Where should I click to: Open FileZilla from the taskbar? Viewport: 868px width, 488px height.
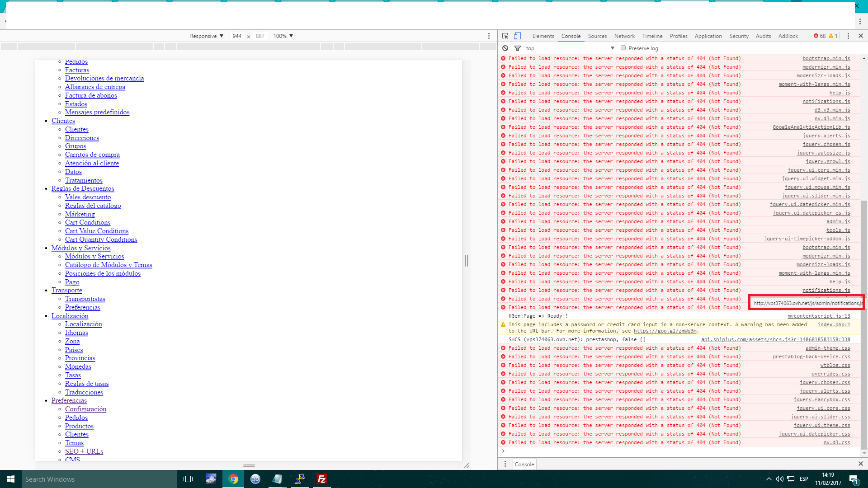coord(322,479)
